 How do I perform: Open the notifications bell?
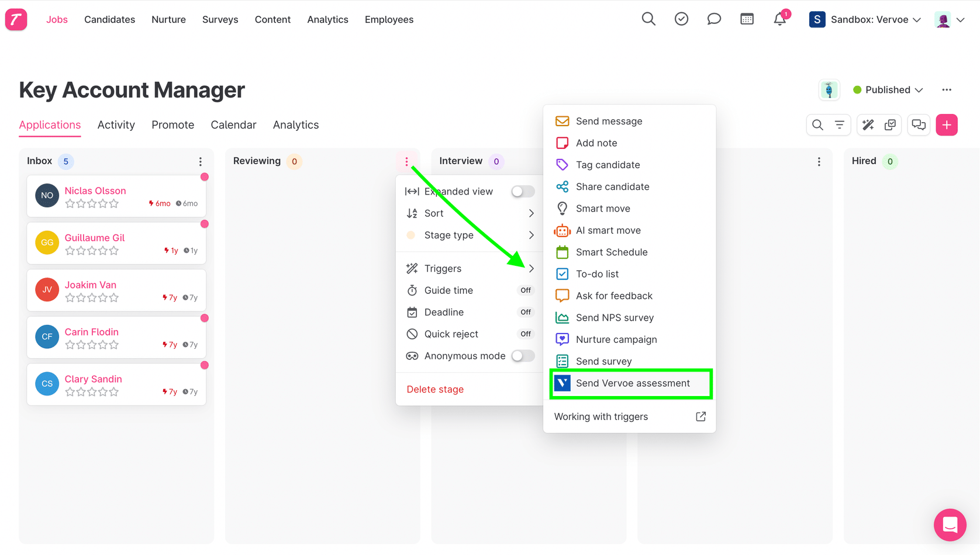(779, 19)
